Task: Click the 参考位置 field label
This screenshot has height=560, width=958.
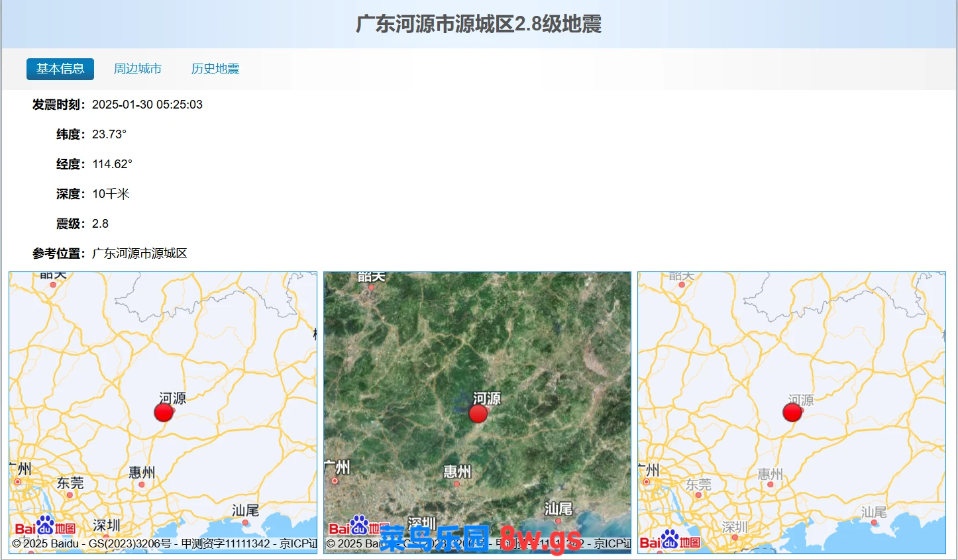Action: pos(59,254)
